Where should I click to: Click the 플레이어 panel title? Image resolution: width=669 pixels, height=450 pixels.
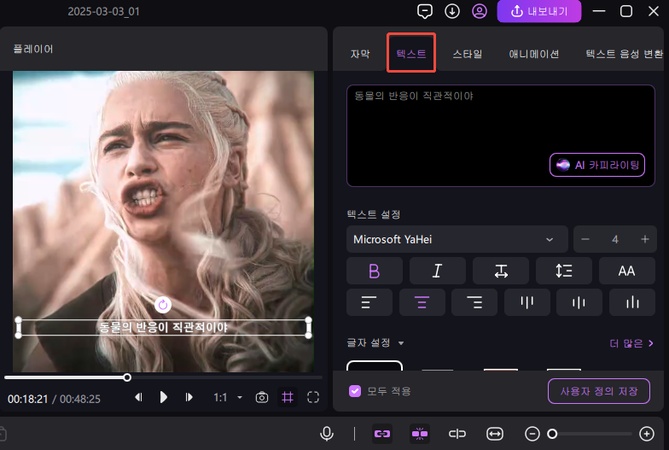click(x=33, y=49)
